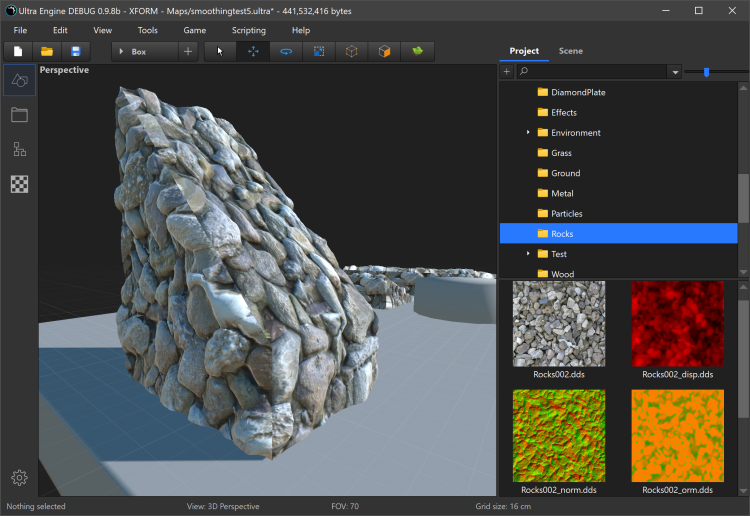The height and width of the screenshot is (516, 750).
Task: Expand the Environment folder
Action: [528, 133]
